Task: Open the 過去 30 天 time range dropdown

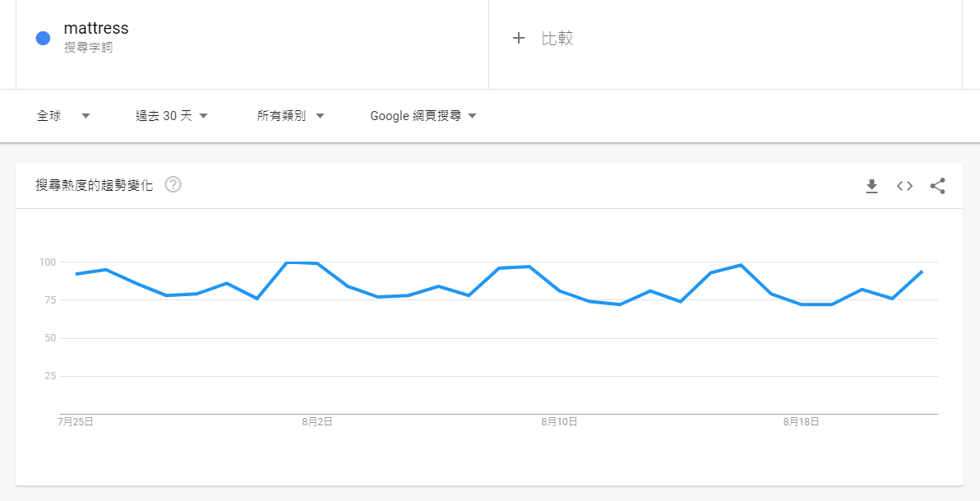Action: pyautogui.click(x=171, y=116)
